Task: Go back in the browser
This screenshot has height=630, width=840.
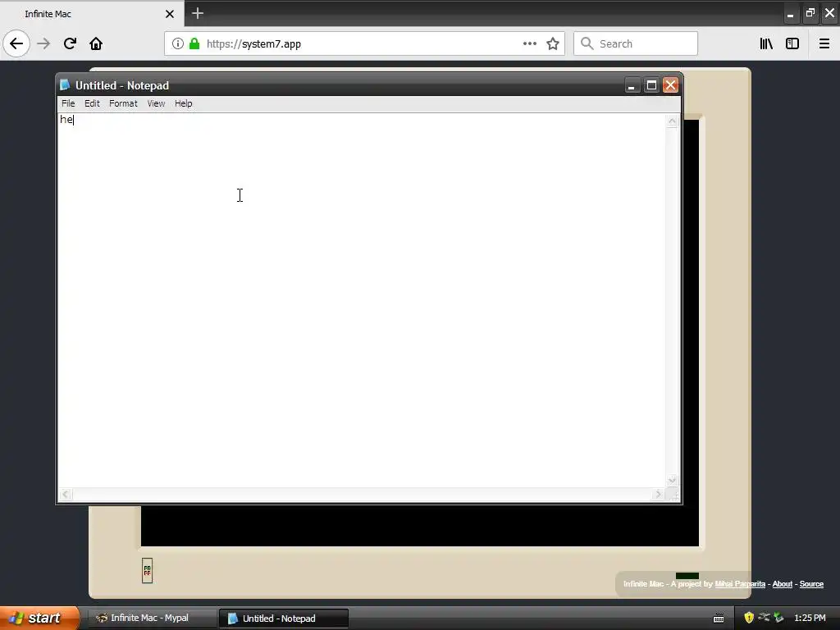Action: (x=16, y=43)
